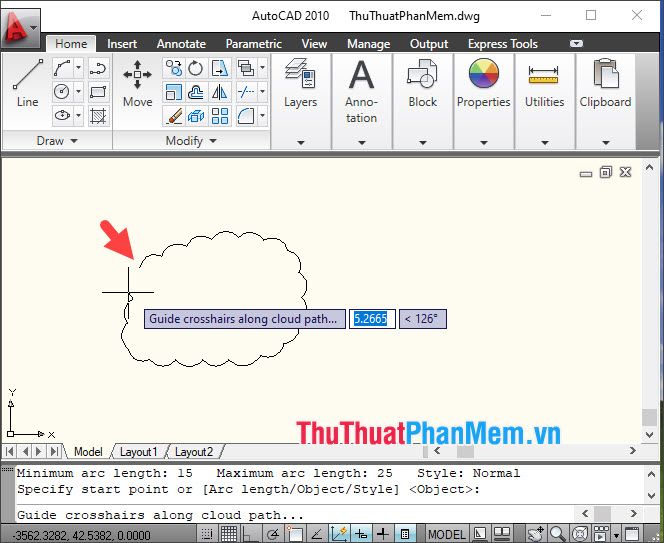Image resolution: width=664 pixels, height=543 pixels.
Task: Click the Copy objects icon
Action: 174,68
